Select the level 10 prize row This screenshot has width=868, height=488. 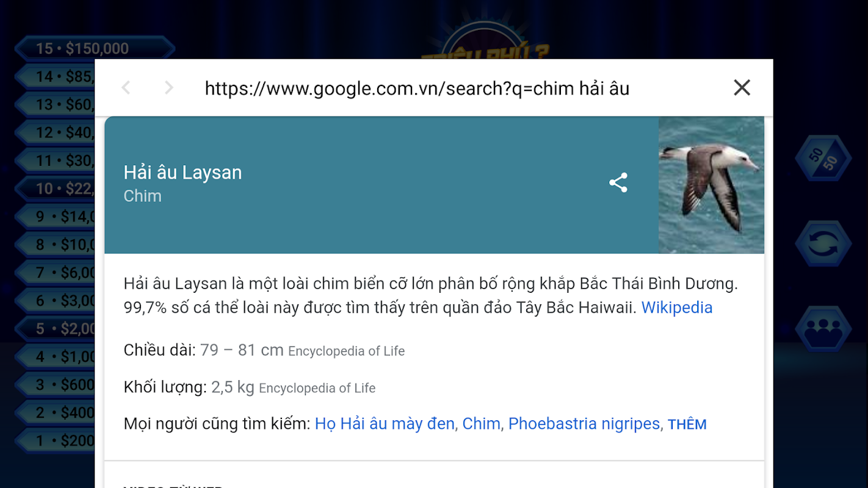[55, 188]
